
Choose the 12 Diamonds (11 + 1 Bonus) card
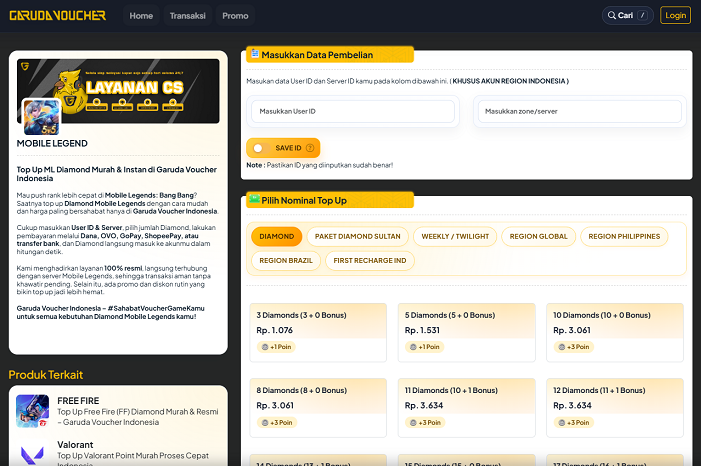[615, 408]
